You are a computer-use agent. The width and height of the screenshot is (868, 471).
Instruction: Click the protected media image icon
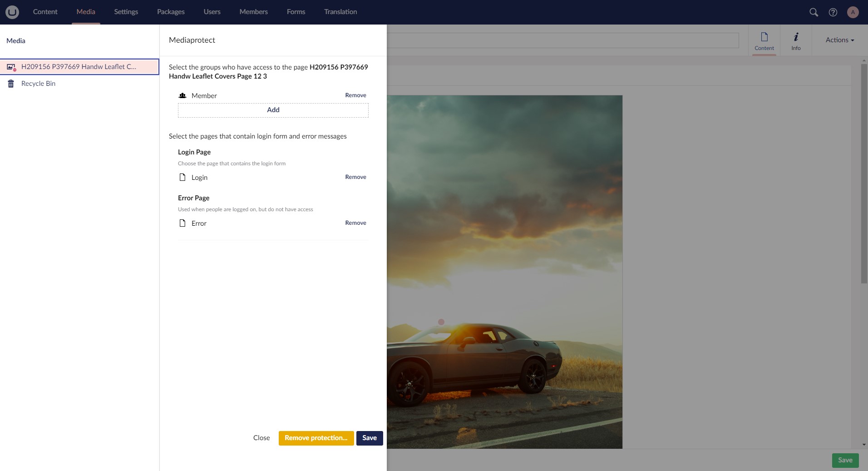click(11, 67)
